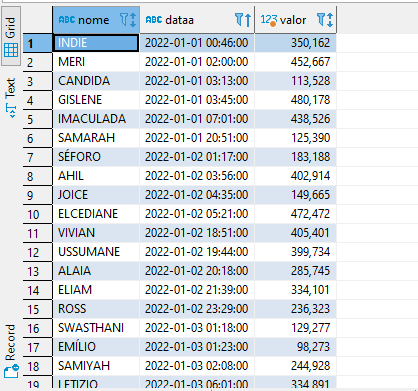Sort by nome column arrows
This screenshot has height=391, width=418.
pos(133,20)
